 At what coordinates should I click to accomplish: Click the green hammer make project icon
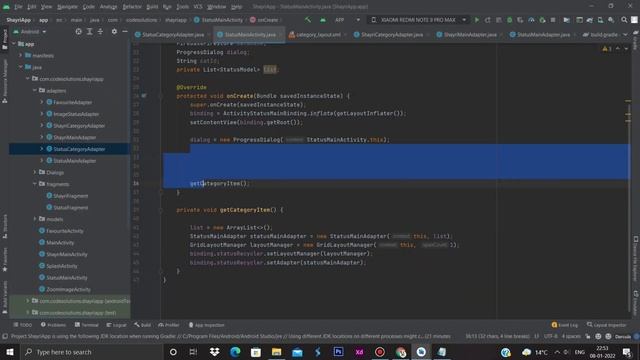pyautogui.click(x=308, y=20)
